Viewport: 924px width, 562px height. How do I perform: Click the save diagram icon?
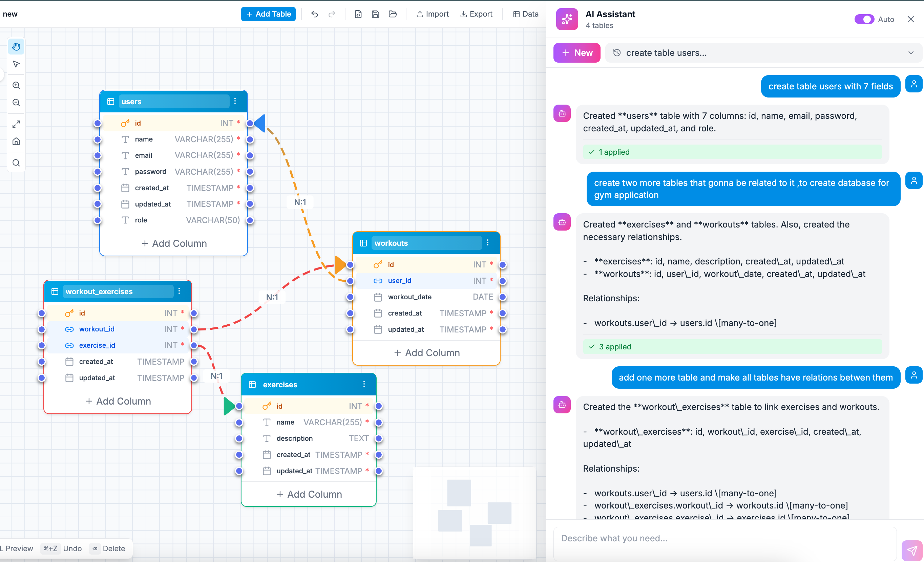point(375,14)
